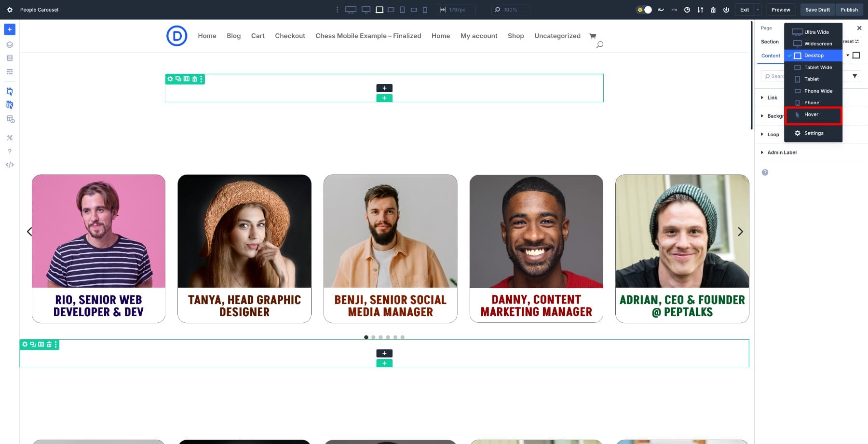Choose Ultra Wide from the breakpoint menu
The image size is (868, 444).
click(x=814, y=32)
